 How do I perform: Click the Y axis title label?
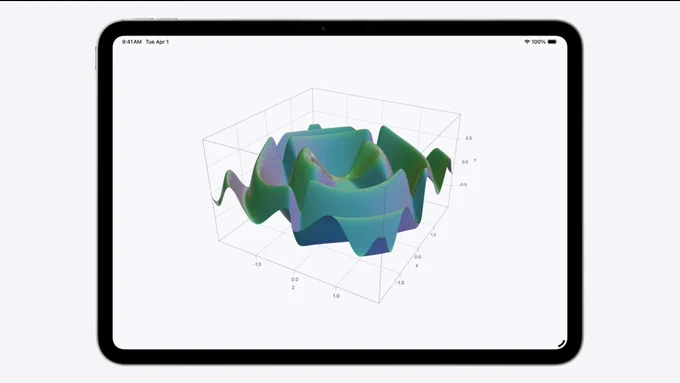pos(475,160)
